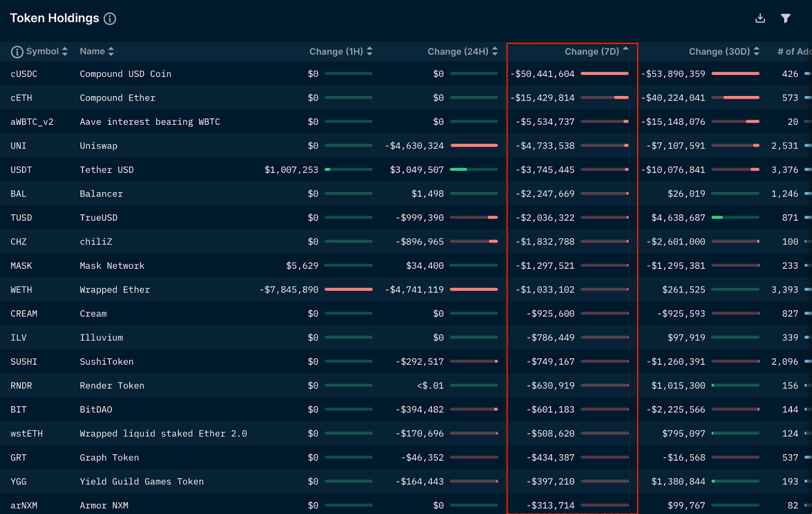Click the Yield Guild Games Token name

(142, 482)
